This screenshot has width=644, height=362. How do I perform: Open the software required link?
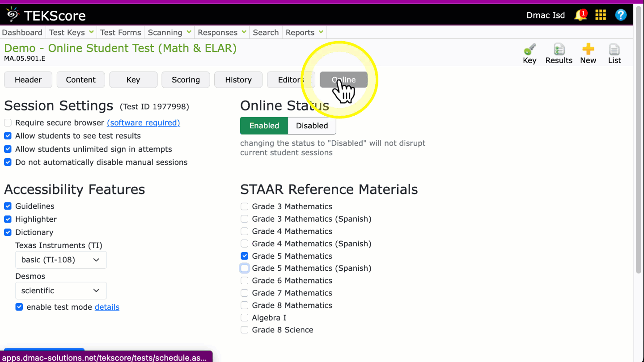click(x=144, y=122)
